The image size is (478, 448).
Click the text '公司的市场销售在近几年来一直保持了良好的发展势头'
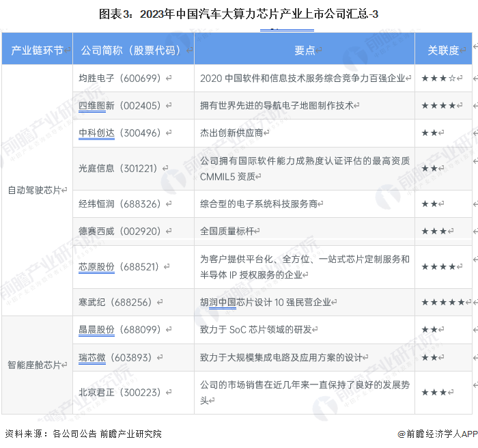305,393
